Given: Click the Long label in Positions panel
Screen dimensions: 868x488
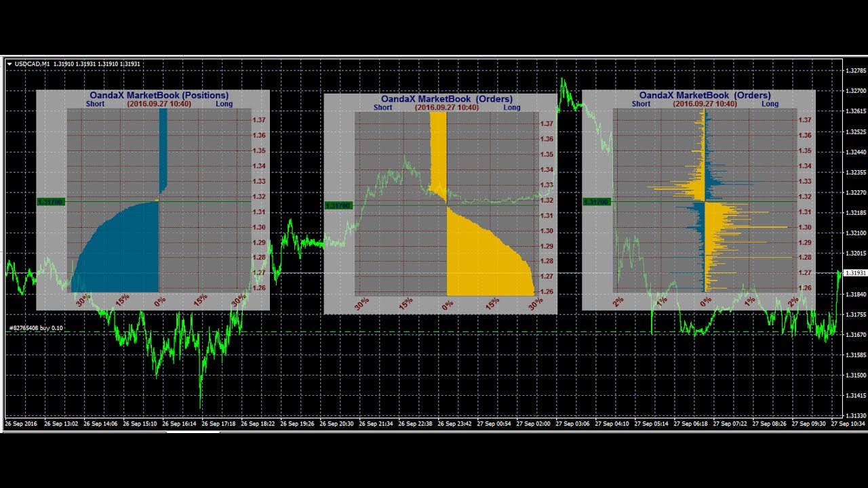Looking at the screenshot, I should tap(224, 104).
